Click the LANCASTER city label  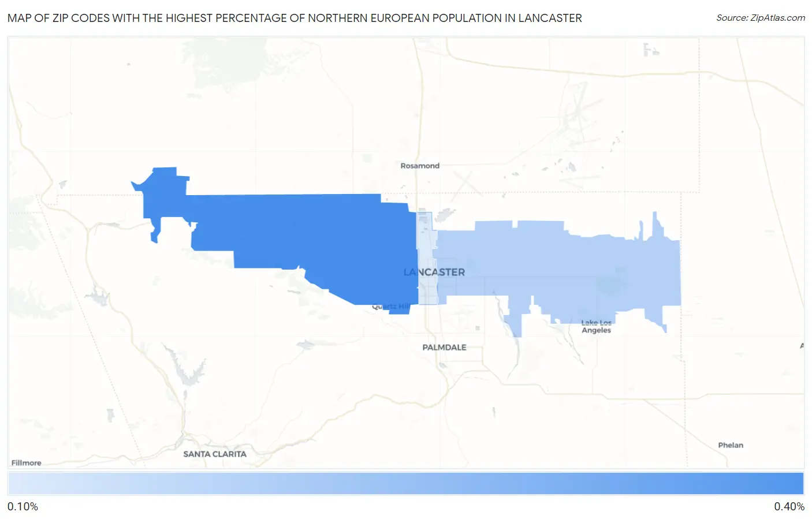[x=434, y=272]
